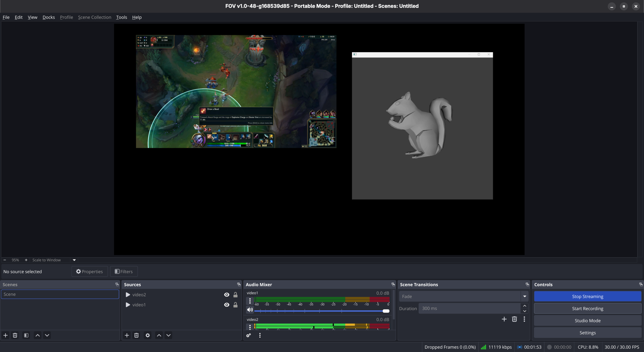
Task: Click Stop Streaming button
Action: pyautogui.click(x=587, y=296)
